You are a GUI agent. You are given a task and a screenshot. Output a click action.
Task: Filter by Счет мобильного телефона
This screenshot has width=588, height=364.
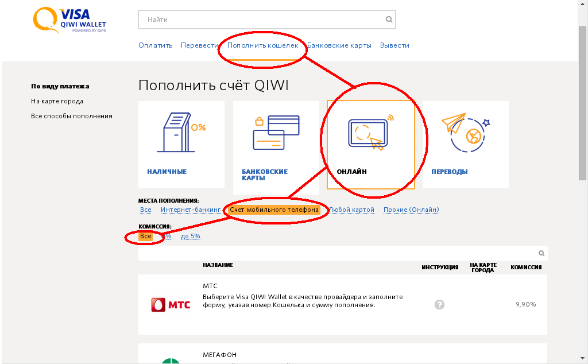(274, 210)
